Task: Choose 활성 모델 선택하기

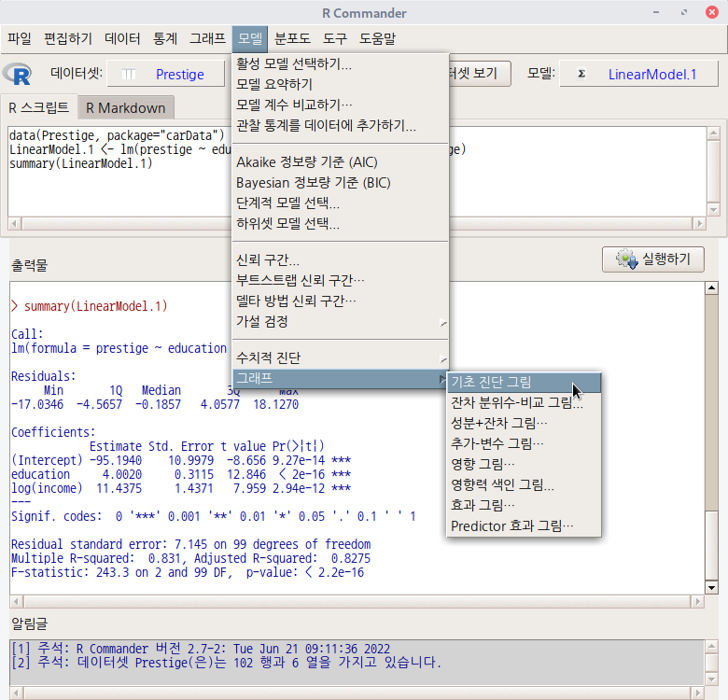Action: click(341, 63)
